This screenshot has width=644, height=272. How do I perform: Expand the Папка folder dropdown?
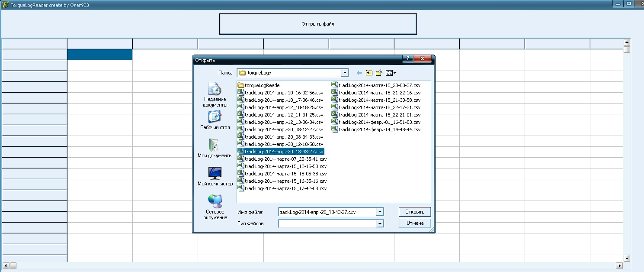coord(345,73)
